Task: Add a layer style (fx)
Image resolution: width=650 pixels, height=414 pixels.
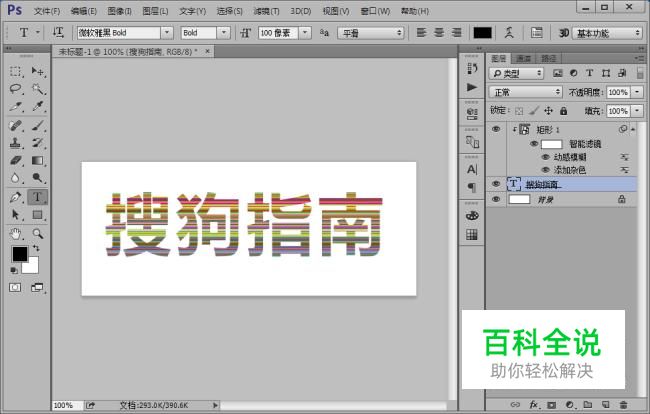Action: (x=534, y=404)
